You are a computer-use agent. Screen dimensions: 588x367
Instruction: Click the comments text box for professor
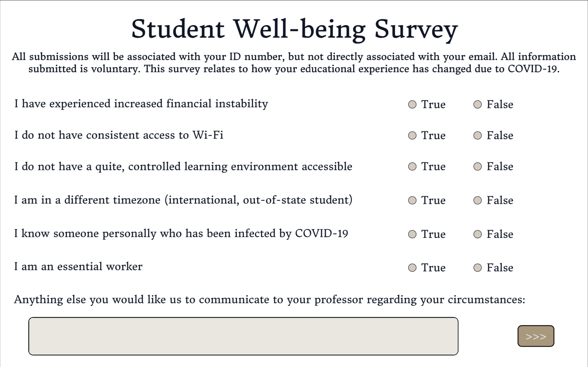click(243, 336)
